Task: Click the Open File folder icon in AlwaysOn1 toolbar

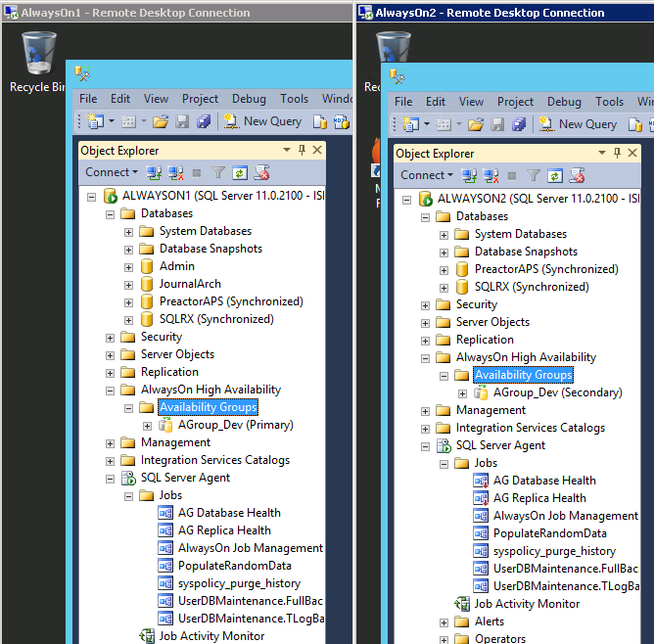Action: (x=161, y=121)
